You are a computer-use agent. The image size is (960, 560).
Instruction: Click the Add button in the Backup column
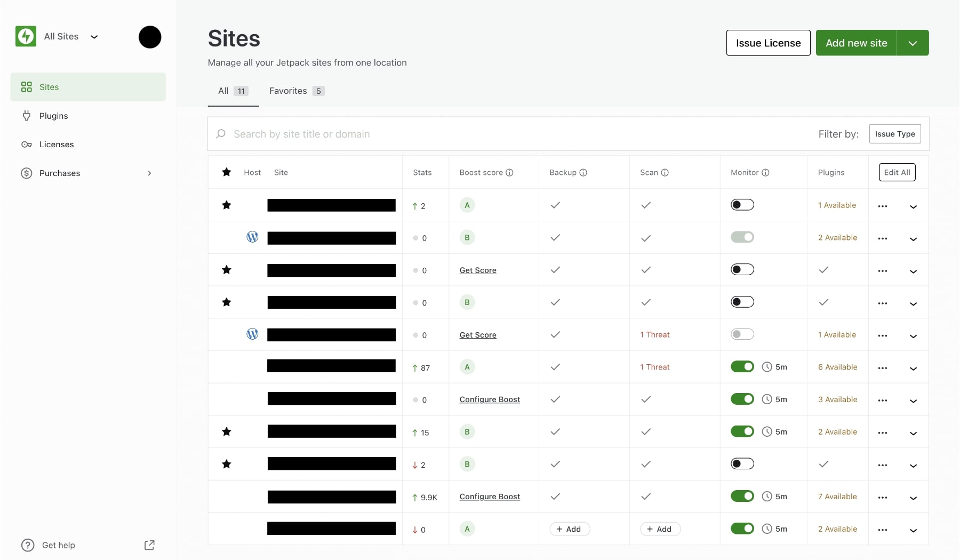click(569, 529)
